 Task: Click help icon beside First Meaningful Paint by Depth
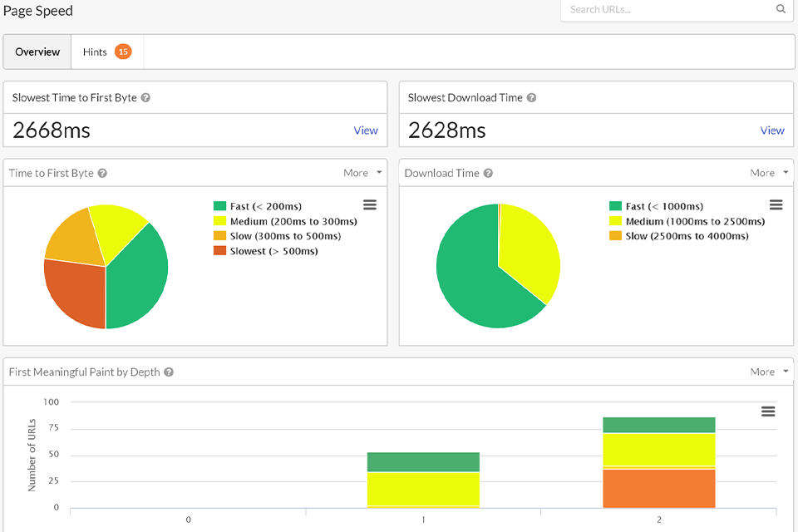pos(169,372)
